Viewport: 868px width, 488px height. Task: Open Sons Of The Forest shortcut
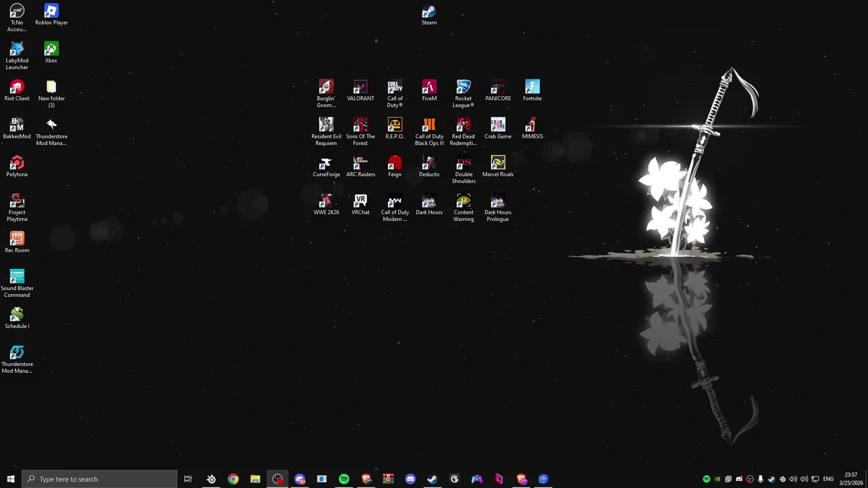point(360,132)
